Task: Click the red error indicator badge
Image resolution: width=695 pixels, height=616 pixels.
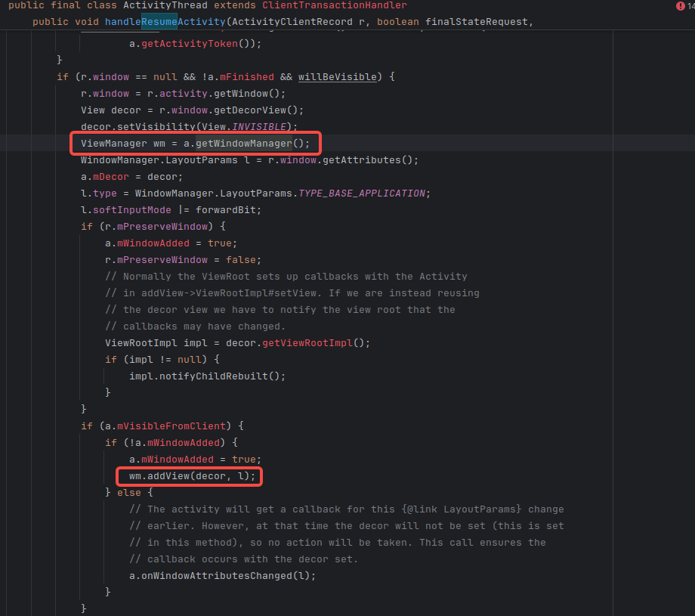Action: click(681, 6)
